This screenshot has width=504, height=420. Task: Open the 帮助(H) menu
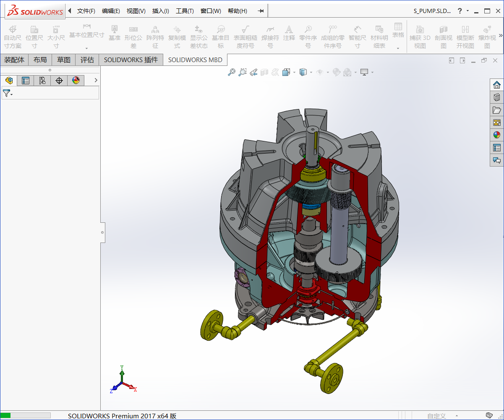(x=238, y=11)
